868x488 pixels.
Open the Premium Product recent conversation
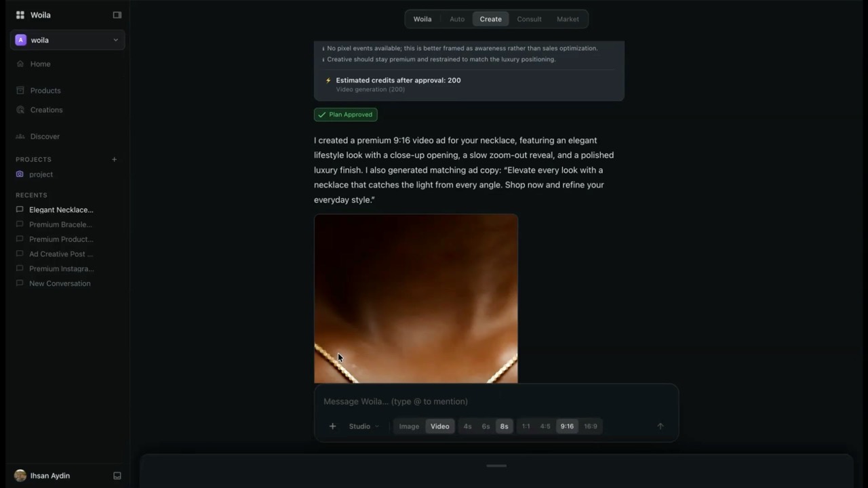tap(62, 239)
